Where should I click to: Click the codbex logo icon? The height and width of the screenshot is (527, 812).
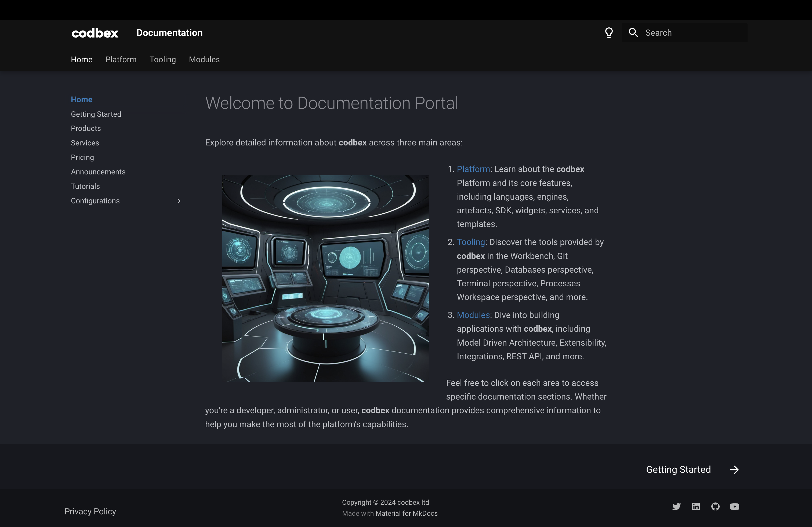click(x=95, y=32)
